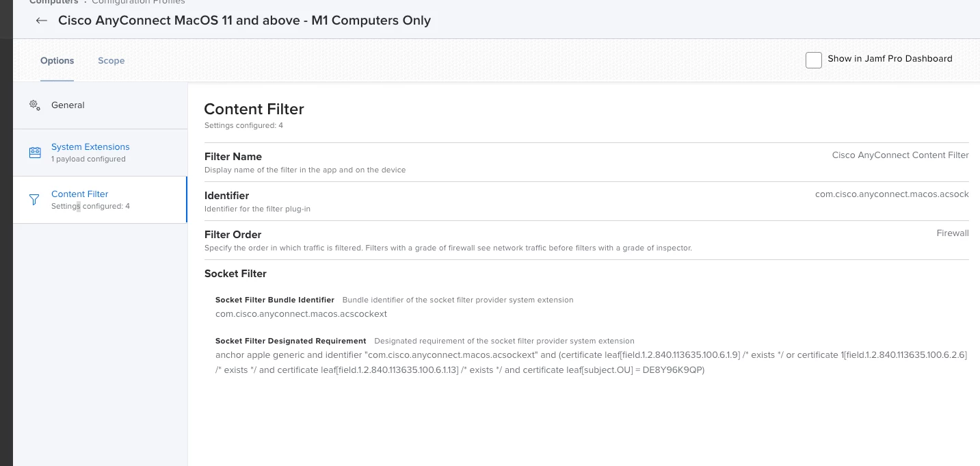The width and height of the screenshot is (980, 466).
Task: Select the Options tab
Action: pos(57,60)
